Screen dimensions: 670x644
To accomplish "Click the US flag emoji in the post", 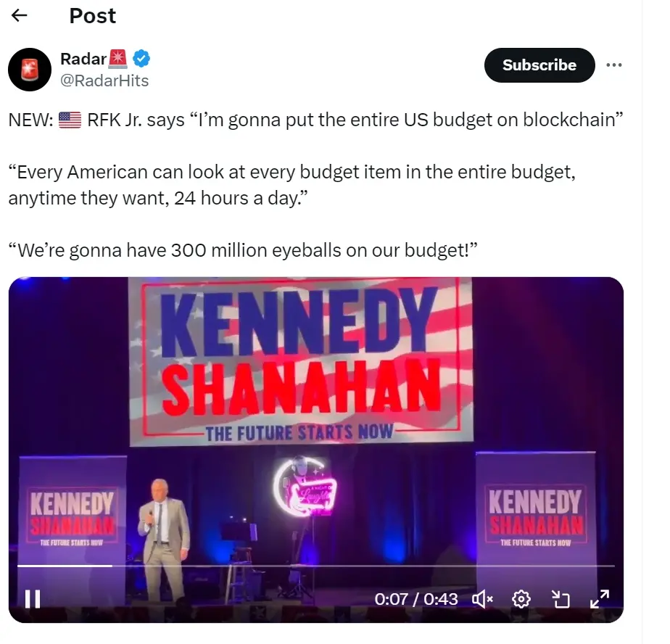I will pos(70,120).
